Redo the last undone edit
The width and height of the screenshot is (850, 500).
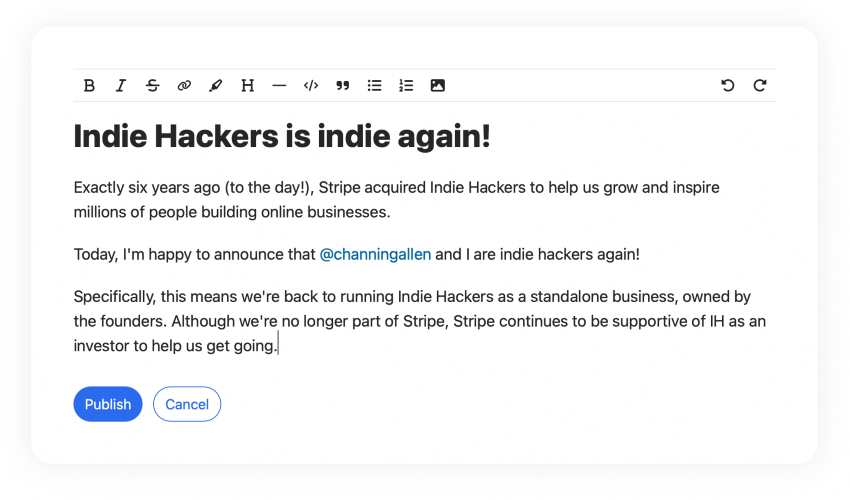760,86
